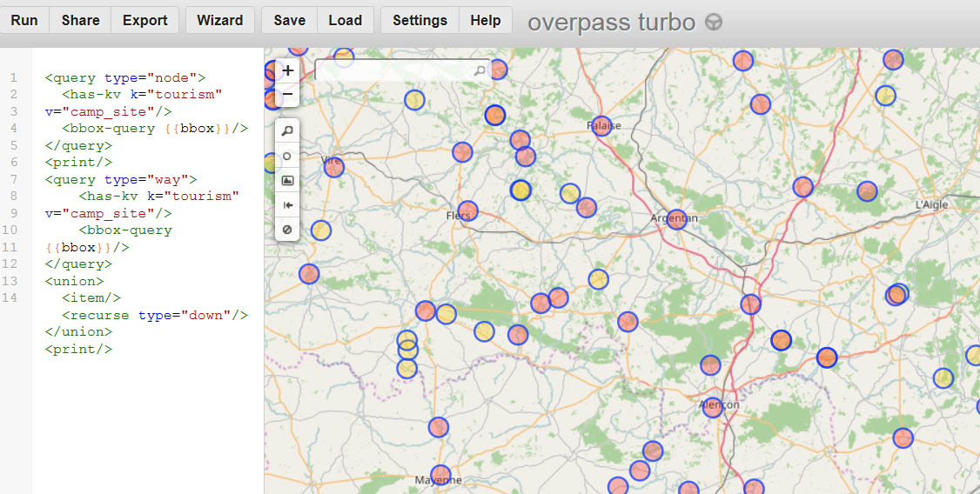Click the camp site marker at Vire
This screenshot has height=494, width=980.
point(334,167)
